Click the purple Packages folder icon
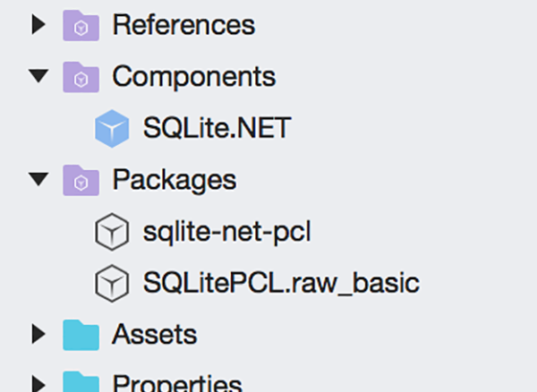The image size is (537, 392). (80, 180)
